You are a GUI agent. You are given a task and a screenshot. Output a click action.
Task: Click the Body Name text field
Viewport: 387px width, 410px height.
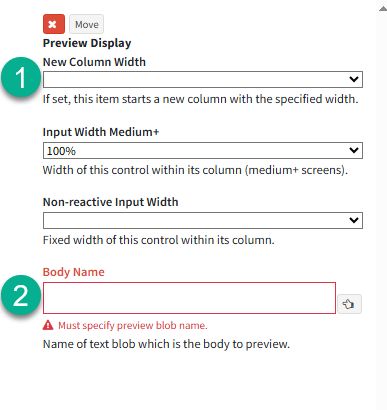click(189, 298)
